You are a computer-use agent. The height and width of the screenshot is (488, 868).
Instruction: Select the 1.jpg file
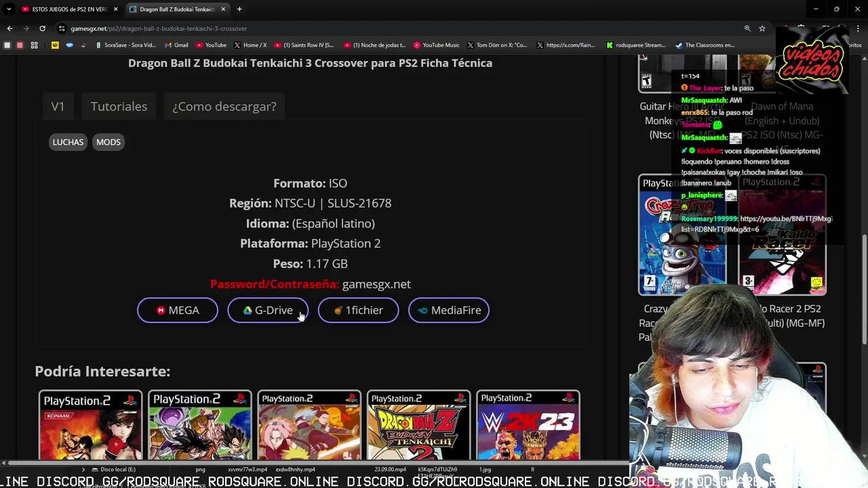tap(485, 469)
